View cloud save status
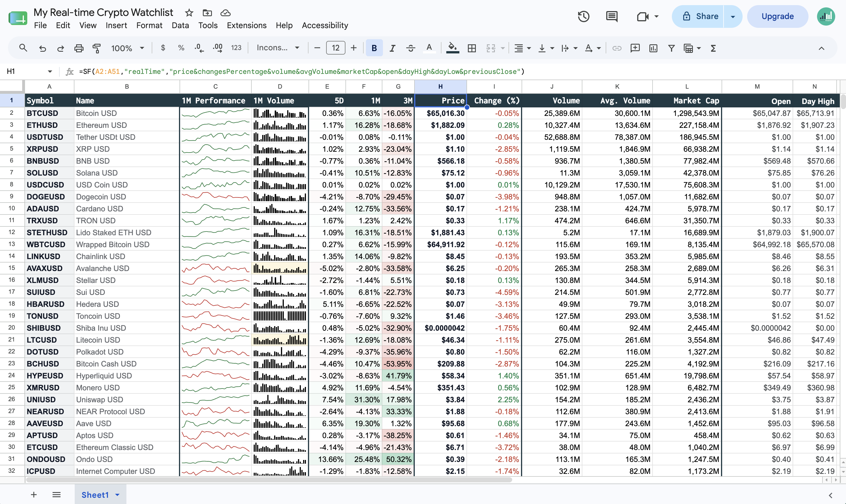This screenshot has height=504, width=846. tap(225, 13)
